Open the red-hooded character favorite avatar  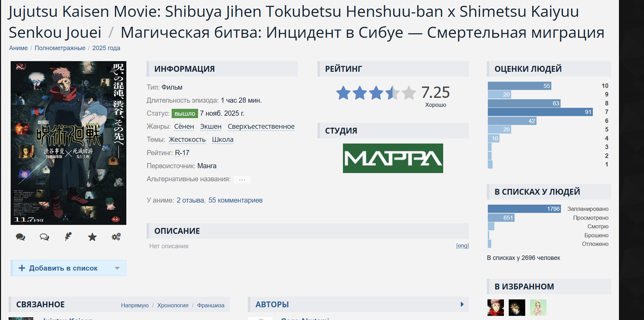coord(496,308)
